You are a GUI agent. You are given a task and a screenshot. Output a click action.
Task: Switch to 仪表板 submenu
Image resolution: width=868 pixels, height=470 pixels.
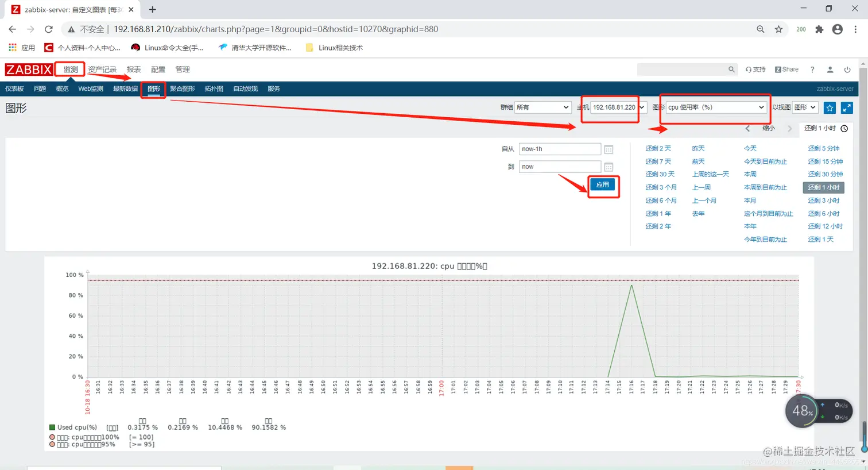coord(14,89)
